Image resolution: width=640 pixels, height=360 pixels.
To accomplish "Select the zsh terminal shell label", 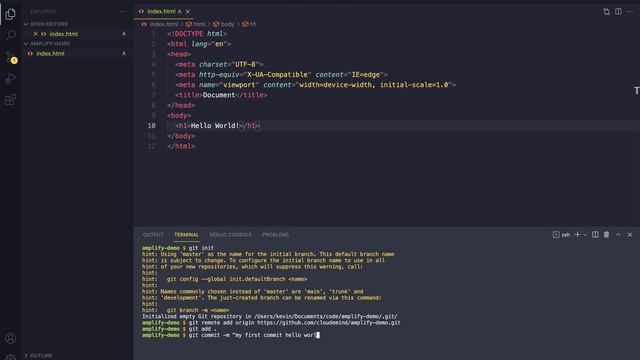I will [561, 235].
